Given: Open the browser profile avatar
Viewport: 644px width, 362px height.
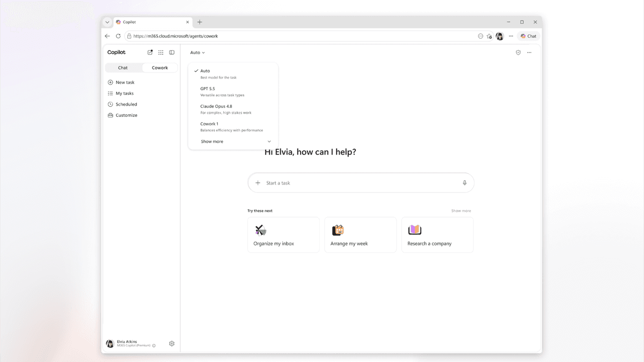Looking at the screenshot, I should click(x=500, y=36).
